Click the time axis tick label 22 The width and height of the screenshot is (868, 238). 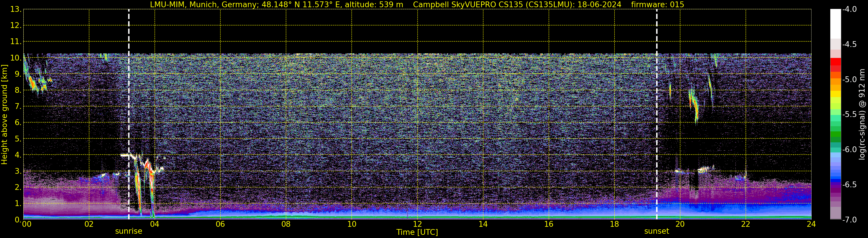(x=746, y=224)
